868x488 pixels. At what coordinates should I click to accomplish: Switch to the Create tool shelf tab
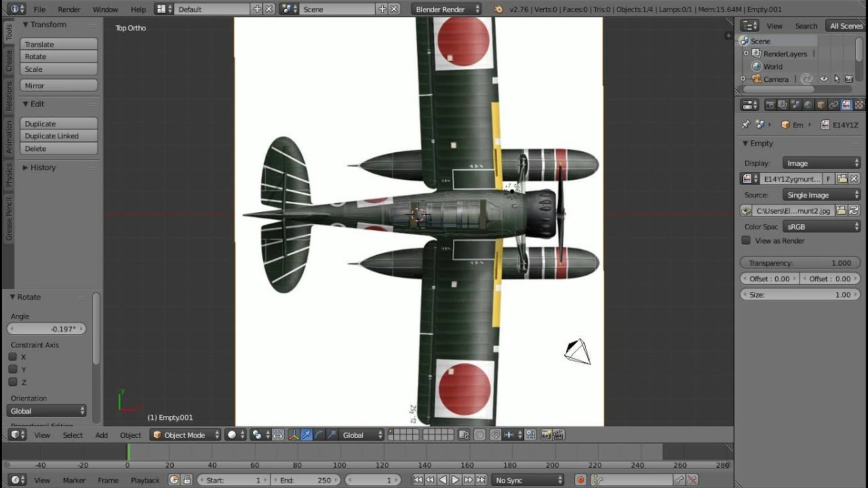tap(9, 61)
